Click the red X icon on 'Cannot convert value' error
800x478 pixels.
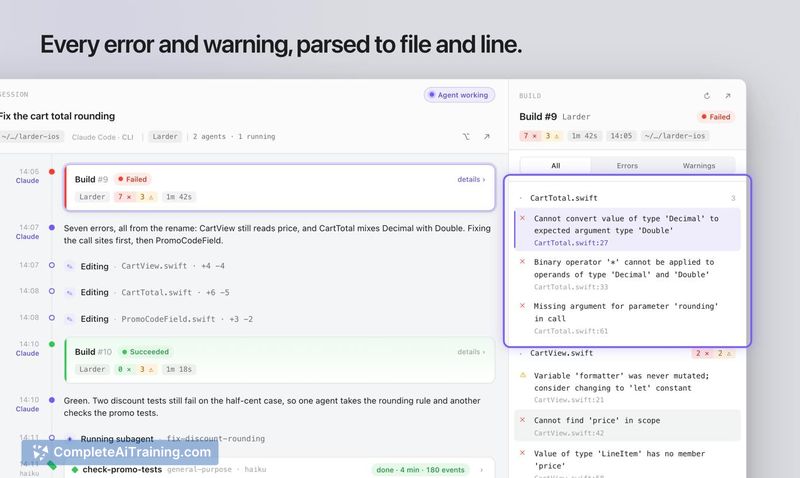[522, 218]
